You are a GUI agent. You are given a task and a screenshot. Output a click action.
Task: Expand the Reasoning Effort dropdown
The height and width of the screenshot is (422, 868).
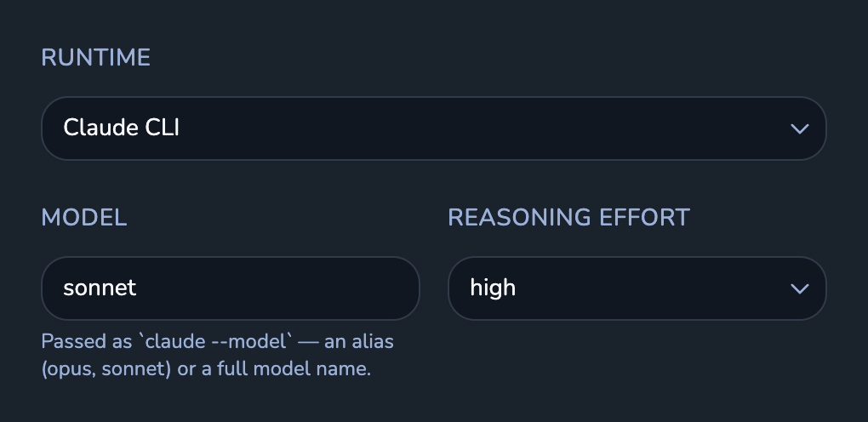tap(637, 288)
